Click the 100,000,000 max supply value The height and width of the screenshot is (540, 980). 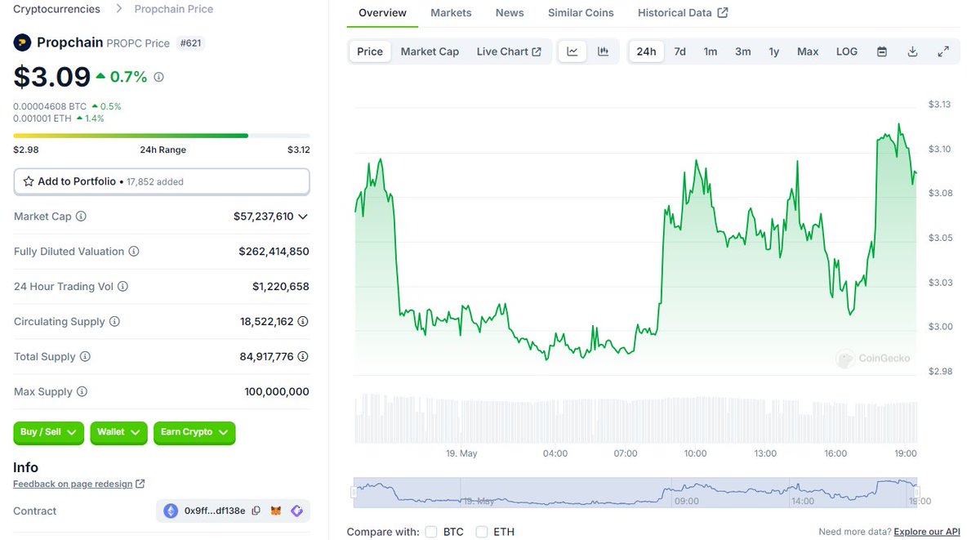[x=277, y=392]
